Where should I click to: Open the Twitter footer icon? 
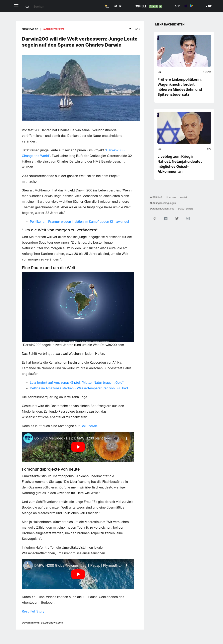(x=177, y=219)
